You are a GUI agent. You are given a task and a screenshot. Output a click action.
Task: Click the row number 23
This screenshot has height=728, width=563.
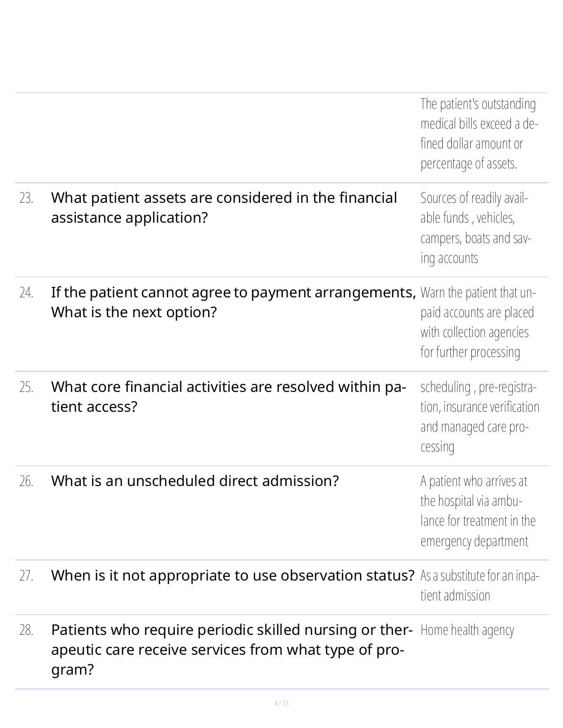coord(26,199)
